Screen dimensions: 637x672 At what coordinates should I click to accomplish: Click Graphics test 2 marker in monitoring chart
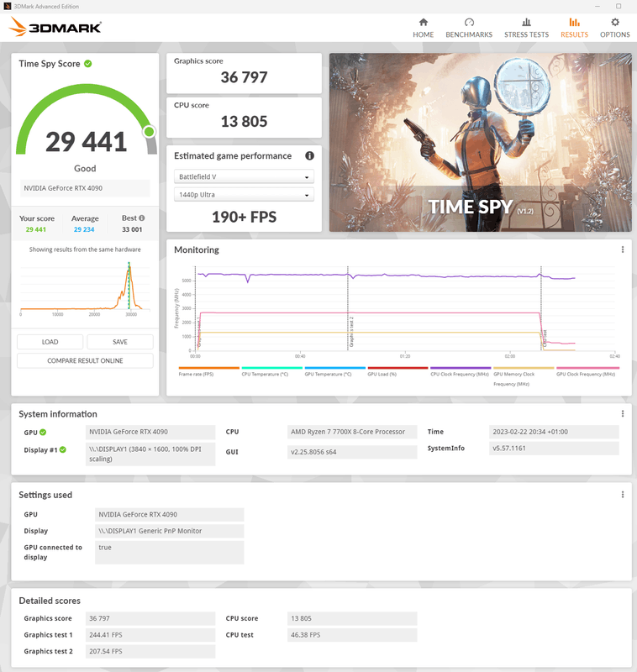[x=351, y=332]
